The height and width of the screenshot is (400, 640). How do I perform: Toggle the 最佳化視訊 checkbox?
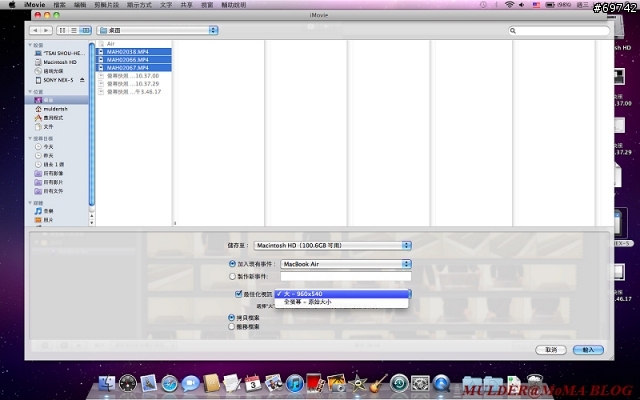point(239,294)
